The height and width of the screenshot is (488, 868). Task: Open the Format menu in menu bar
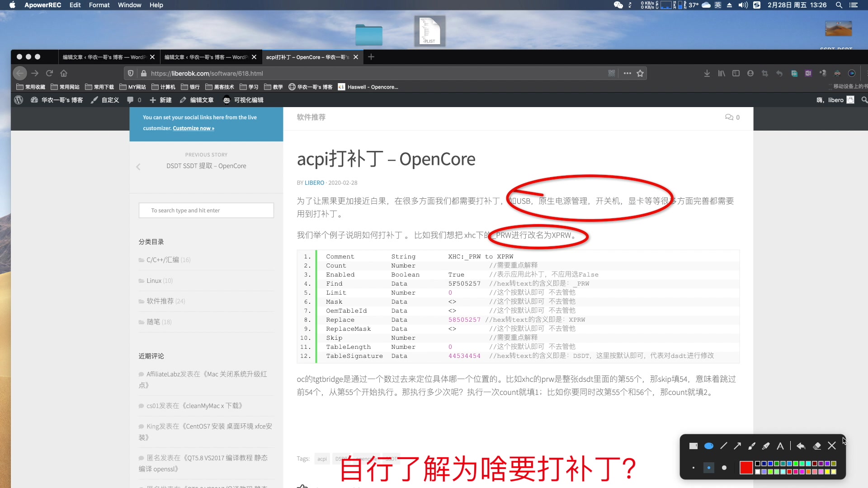(x=99, y=5)
